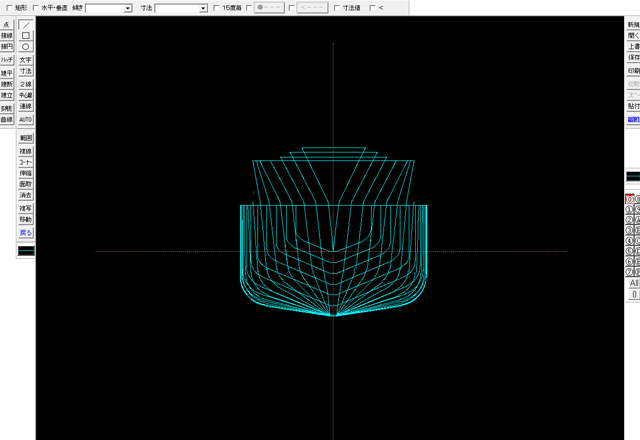Select layer 1 button

(x=630, y=209)
